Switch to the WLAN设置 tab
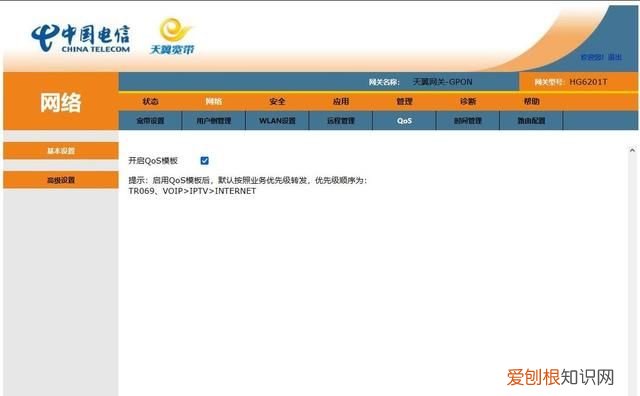This screenshot has height=396, width=640. (x=277, y=121)
